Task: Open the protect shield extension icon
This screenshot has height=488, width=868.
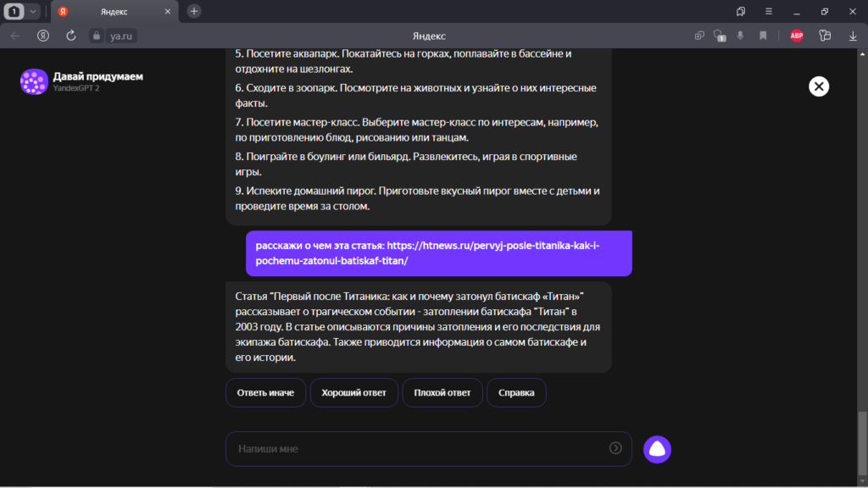Action: 720,36
